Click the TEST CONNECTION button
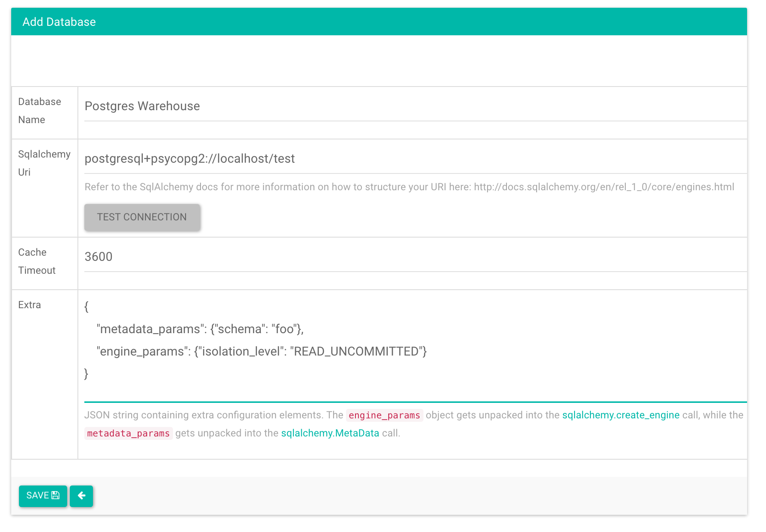 tap(142, 217)
